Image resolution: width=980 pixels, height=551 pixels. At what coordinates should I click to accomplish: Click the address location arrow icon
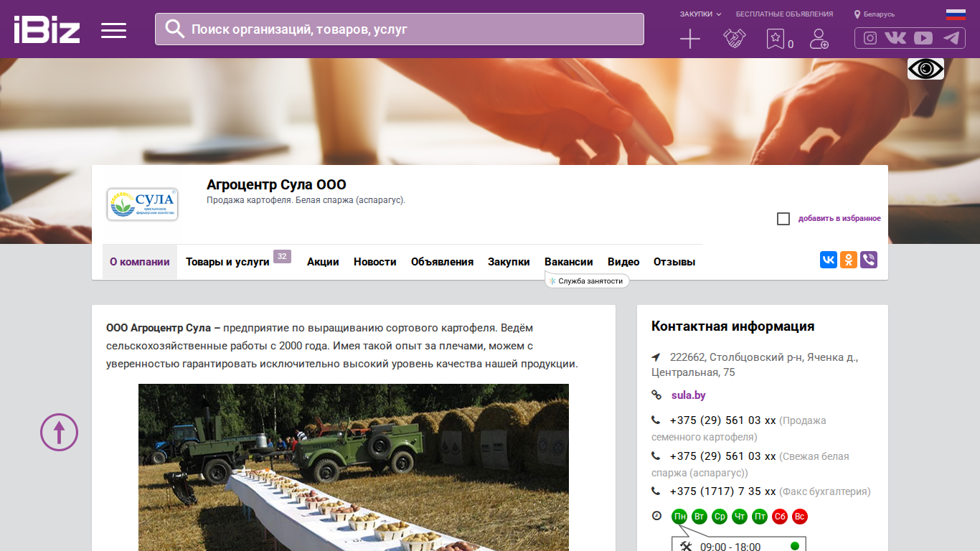[656, 357]
